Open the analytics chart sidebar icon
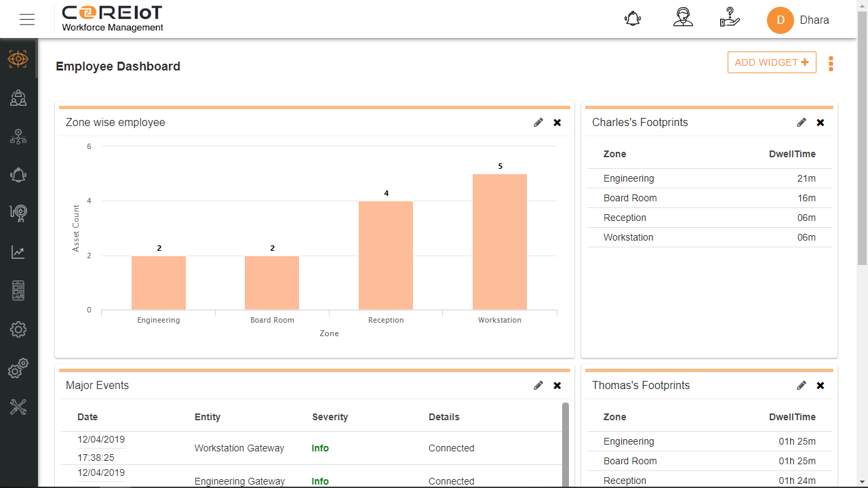 click(18, 253)
